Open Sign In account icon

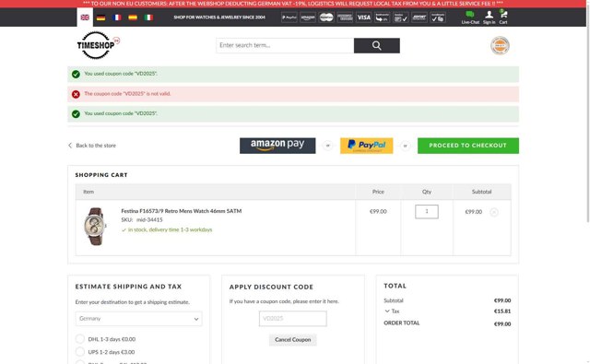pyautogui.click(x=490, y=18)
